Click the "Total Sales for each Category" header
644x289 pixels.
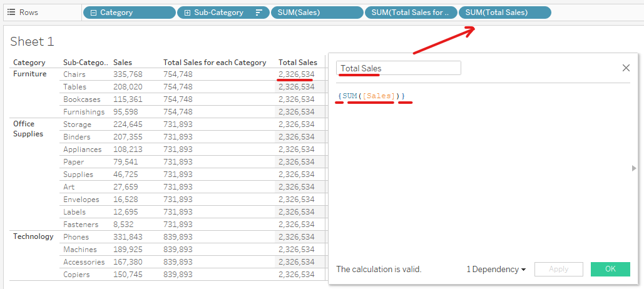click(215, 63)
